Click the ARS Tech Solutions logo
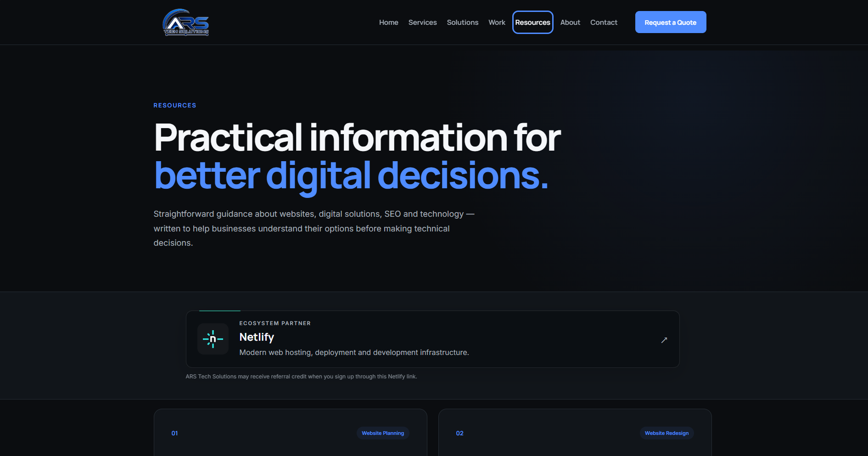Viewport: 868px width, 456px height. click(186, 22)
